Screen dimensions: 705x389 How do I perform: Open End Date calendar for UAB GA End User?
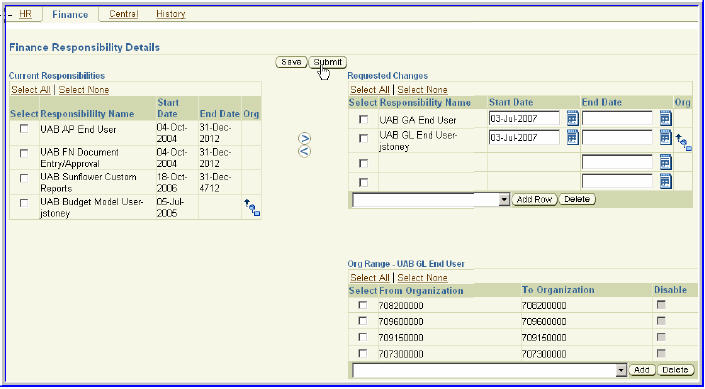click(x=666, y=119)
